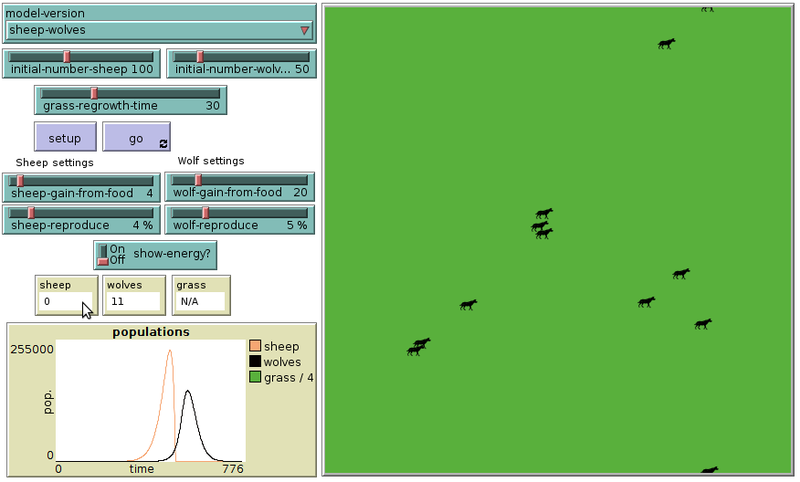Viewport: 800px width, 482px height.
Task: Toggle the show-energy? switch
Action: click(104, 255)
